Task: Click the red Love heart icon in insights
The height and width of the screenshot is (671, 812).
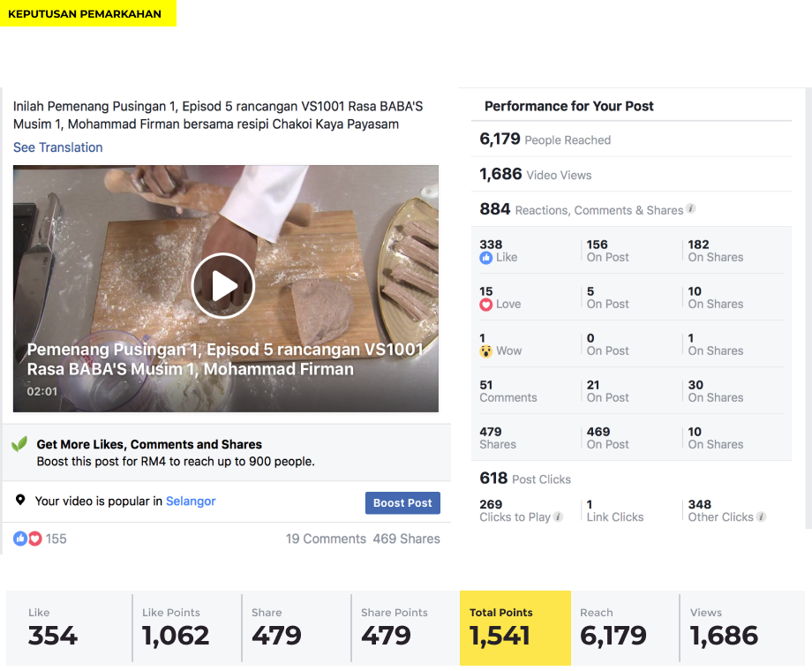Action: 485,305
